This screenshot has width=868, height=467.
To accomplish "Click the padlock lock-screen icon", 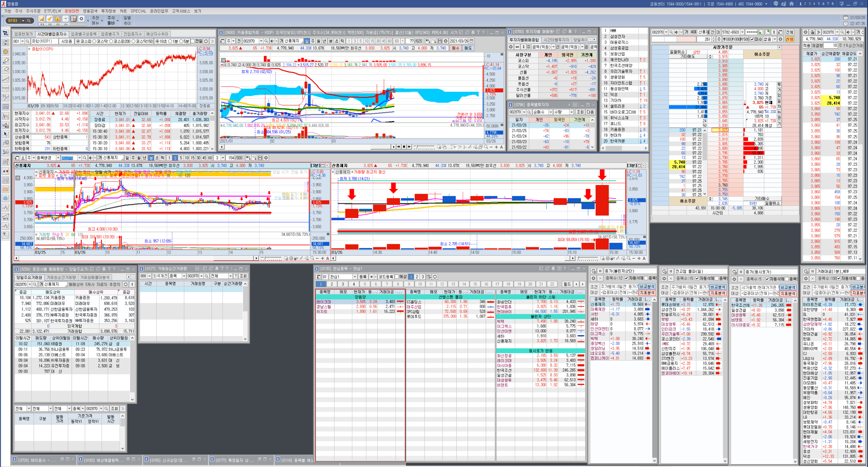I will (x=58, y=19).
